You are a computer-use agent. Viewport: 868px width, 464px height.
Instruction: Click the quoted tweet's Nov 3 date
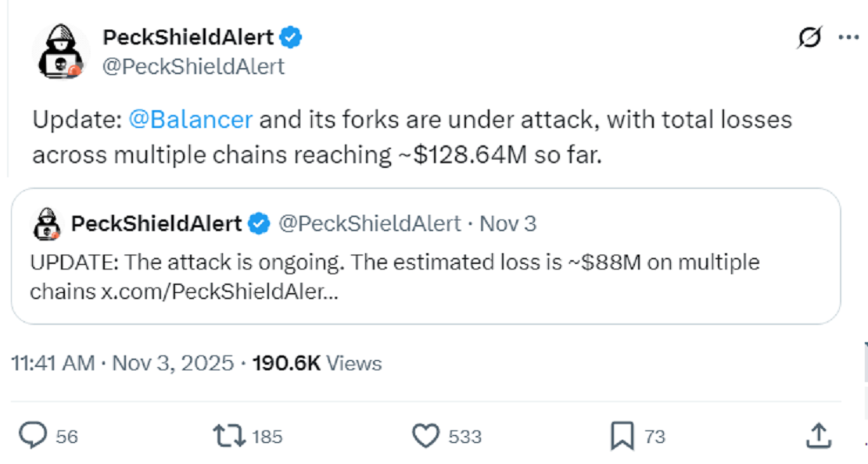point(508,224)
